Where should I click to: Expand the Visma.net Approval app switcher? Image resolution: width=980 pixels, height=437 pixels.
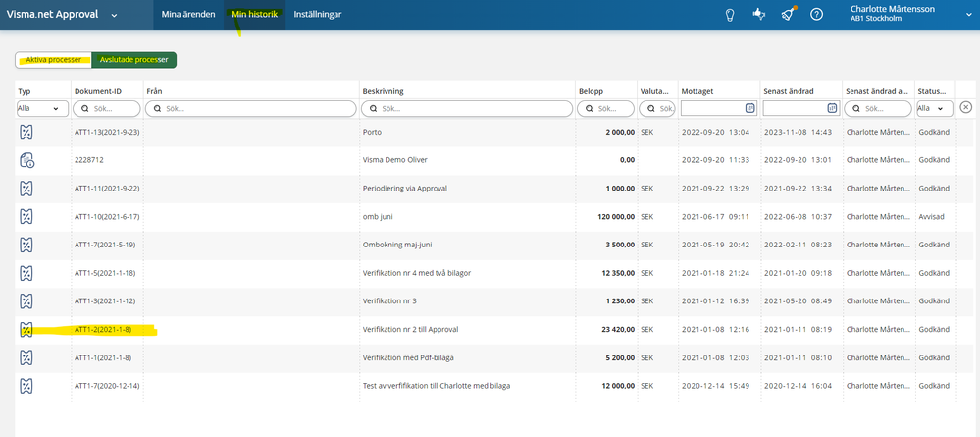(x=114, y=15)
